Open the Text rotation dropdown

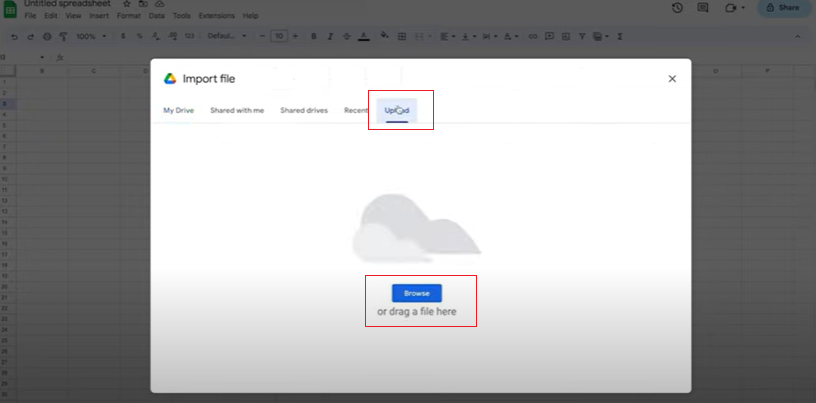pyautogui.click(x=509, y=36)
